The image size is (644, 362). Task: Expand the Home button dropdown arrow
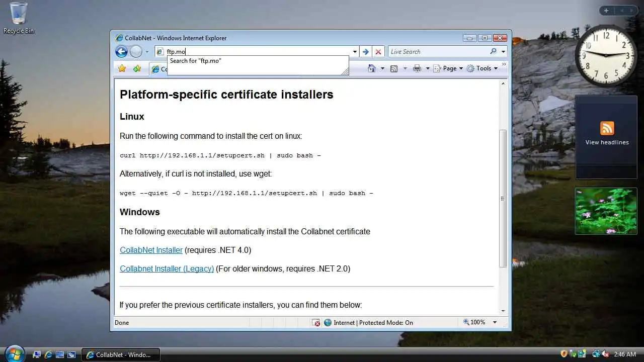click(x=382, y=68)
